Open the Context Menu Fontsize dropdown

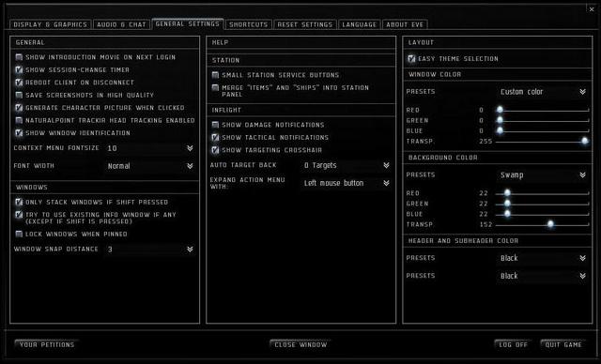[x=150, y=148]
